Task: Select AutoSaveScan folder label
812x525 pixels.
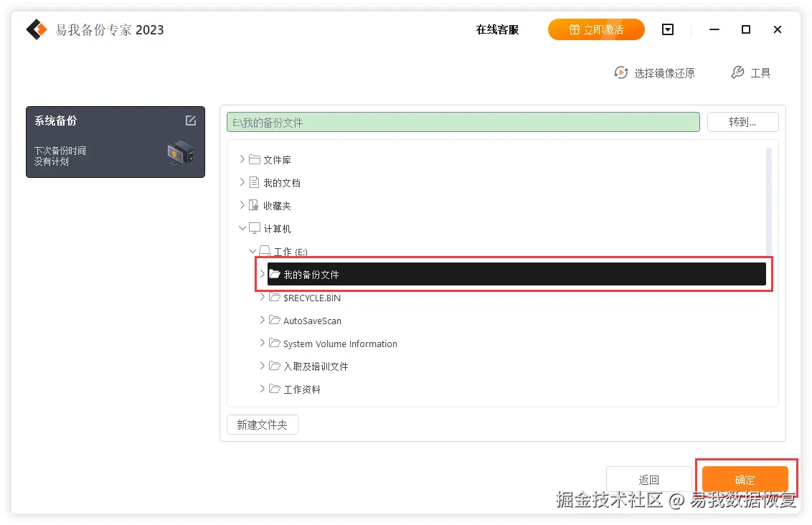Action: (x=312, y=321)
